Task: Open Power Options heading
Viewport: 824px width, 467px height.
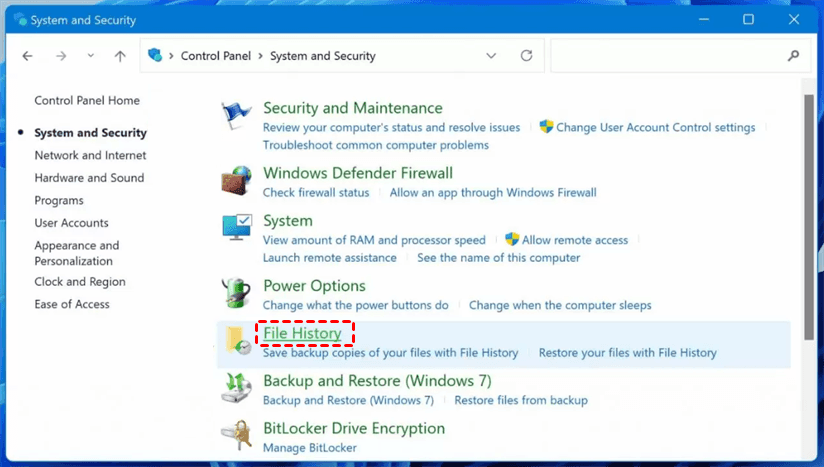Action: tap(314, 286)
